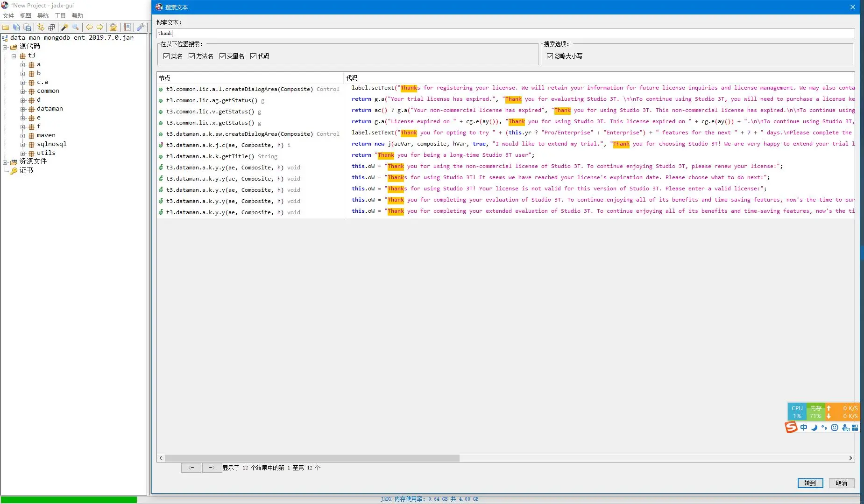
Task: Click the scrollbar right arrow in results
Action: tap(850, 458)
